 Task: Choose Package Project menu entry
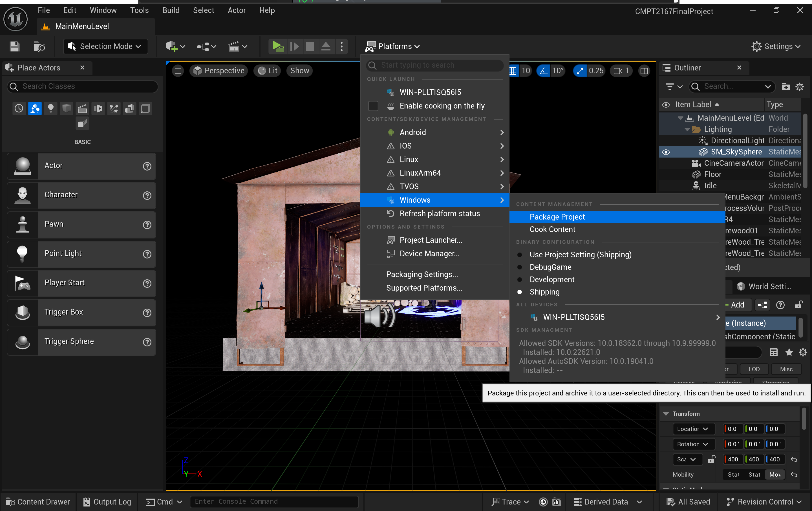click(x=617, y=217)
